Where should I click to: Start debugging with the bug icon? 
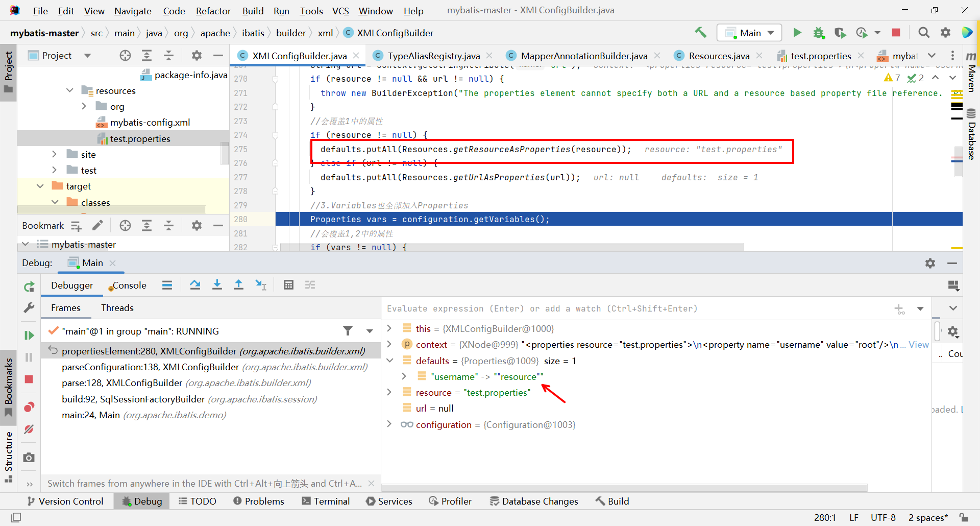pos(819,33)
